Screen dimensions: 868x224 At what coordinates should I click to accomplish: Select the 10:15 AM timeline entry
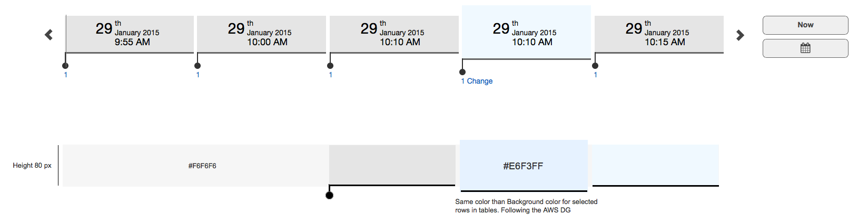tap(659, 34)
